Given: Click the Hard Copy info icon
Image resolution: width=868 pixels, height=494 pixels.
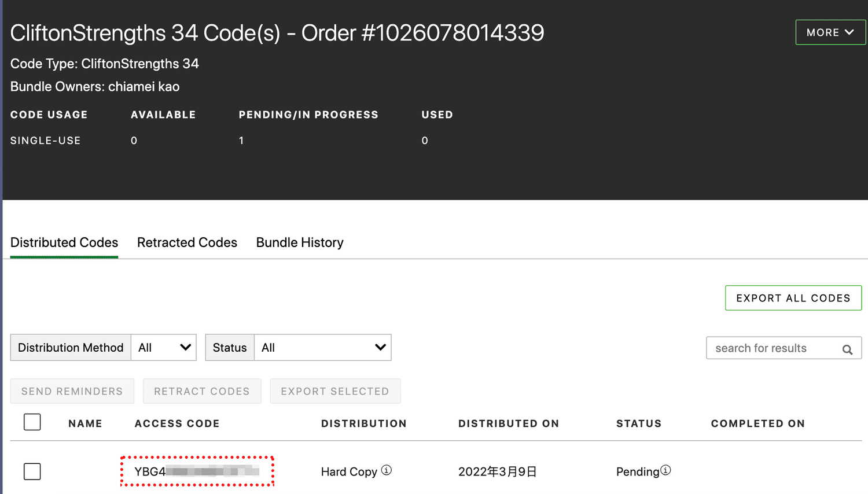Looking at the screenshot, I should pos(387,470).
